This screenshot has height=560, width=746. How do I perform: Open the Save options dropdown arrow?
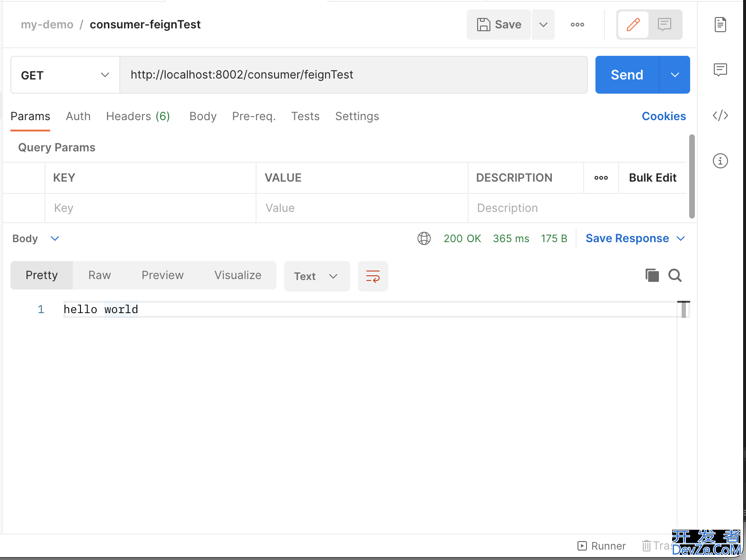click(x=543, y=25)
